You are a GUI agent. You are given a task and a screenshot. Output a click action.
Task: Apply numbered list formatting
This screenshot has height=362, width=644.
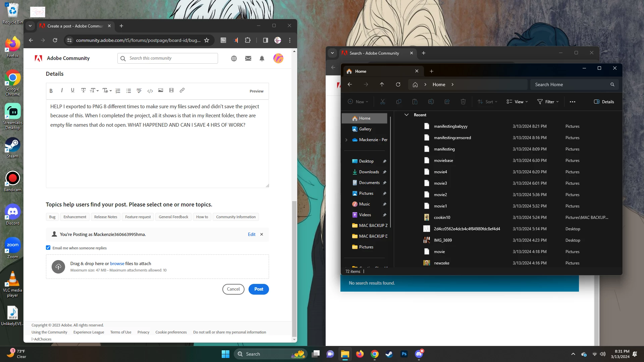[118, 91]
